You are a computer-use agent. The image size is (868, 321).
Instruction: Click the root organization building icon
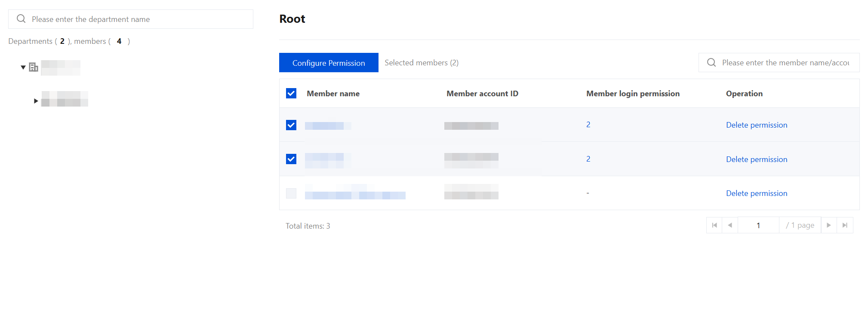coord(34,67)
